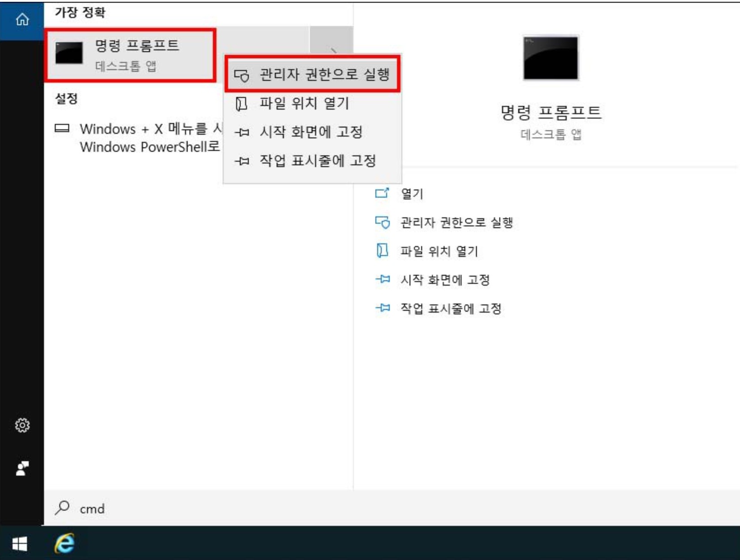740x560 pixels.
Task: Choose 관리자 권한으로 실행 in context menu
Action: (312, 74)
